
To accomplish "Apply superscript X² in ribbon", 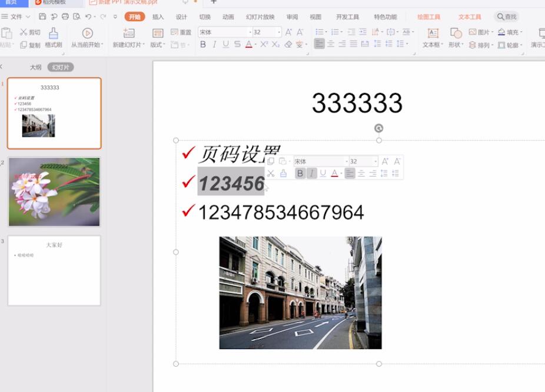I will point(264,44).
